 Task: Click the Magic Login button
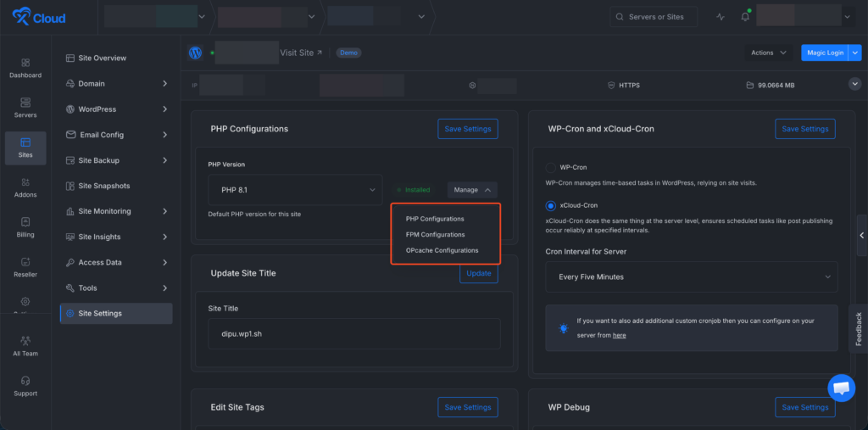click(x=825, y=53)
